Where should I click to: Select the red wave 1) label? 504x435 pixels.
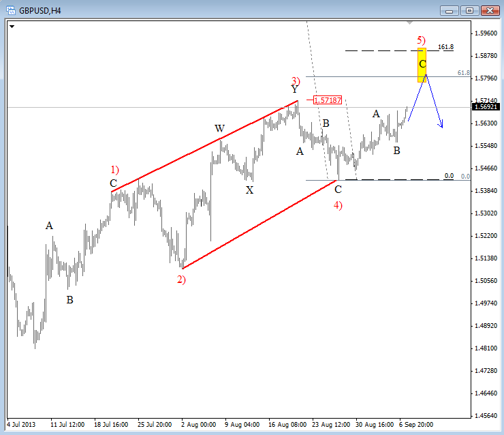point(114,169)
